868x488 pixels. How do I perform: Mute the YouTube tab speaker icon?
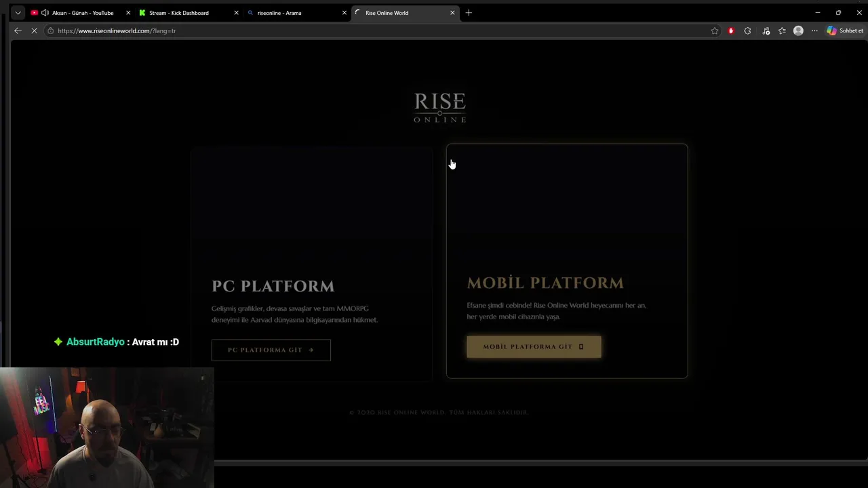[x=45, y=13]
